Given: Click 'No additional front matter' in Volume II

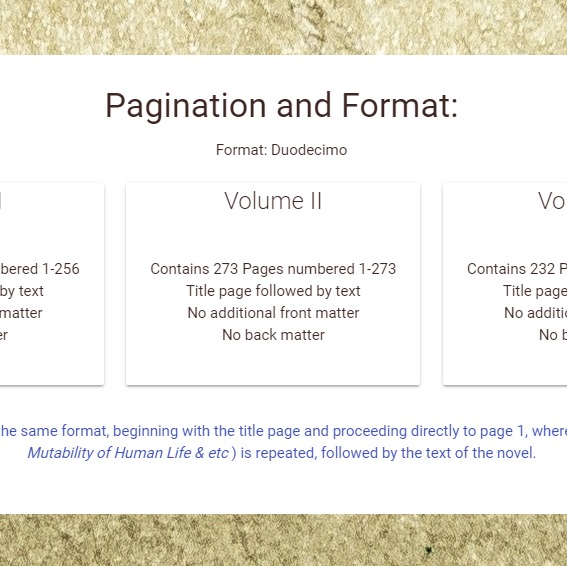Looking at the screenshot, I should (x=273, y=313).
